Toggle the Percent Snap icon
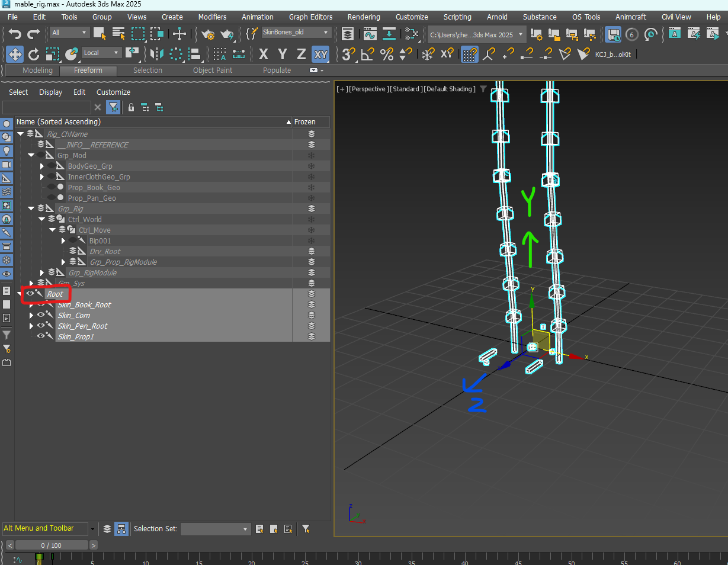The height and width of the screenshot is (565, 728). tap(387, 54)
